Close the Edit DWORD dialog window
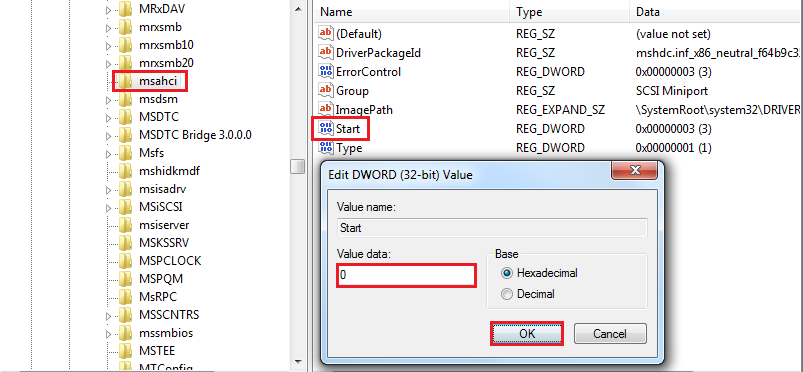The image size is (803, 372). [x=635, y=170]
